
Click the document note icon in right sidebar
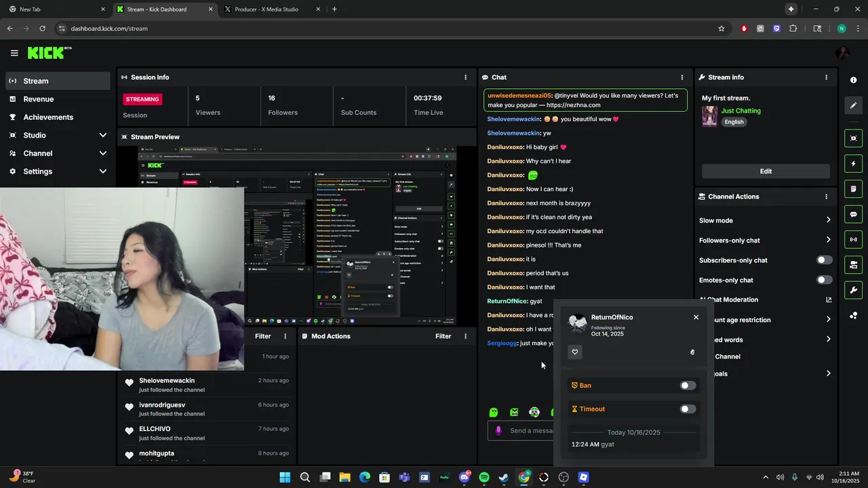pyautogui.click(x=853, y=188)
